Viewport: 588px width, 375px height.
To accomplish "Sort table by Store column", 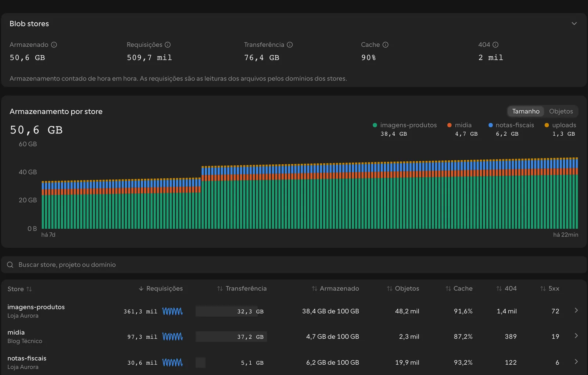I will click(x=19, y=289).
